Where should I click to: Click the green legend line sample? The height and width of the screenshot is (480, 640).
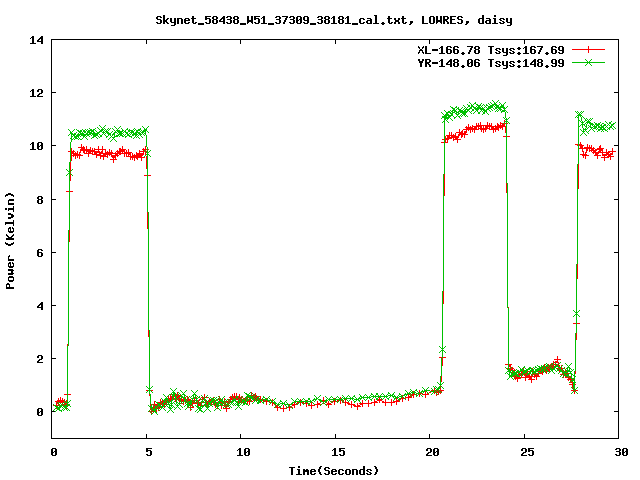tap(588, 62)
